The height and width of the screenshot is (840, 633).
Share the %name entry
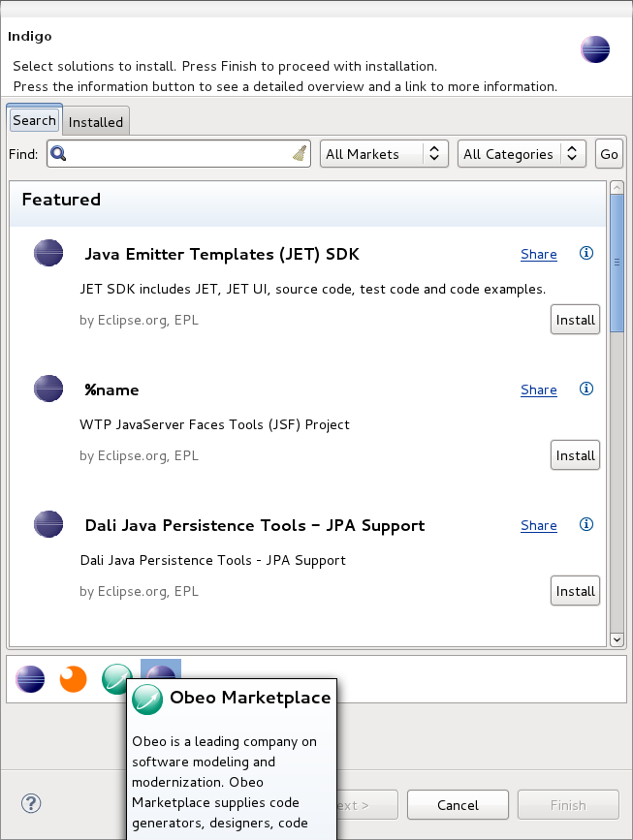(x=539, y=389)
